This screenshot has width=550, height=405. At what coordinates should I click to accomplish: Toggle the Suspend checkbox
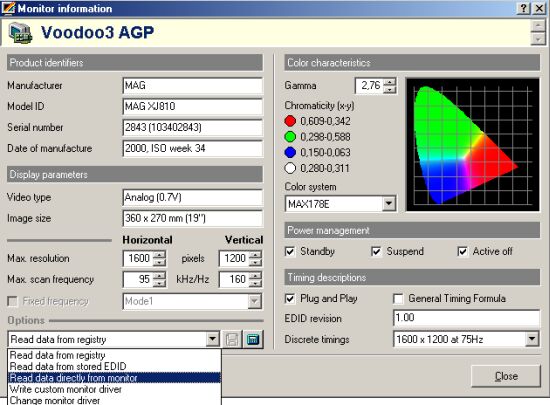pyautogui.click(x=376, y=251)
